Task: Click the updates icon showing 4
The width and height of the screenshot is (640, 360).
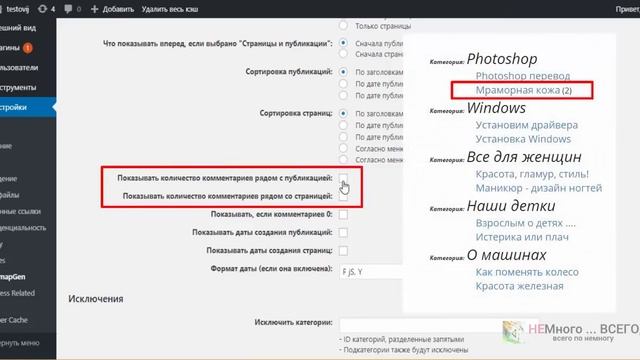Action: click(x=46, y=9)
